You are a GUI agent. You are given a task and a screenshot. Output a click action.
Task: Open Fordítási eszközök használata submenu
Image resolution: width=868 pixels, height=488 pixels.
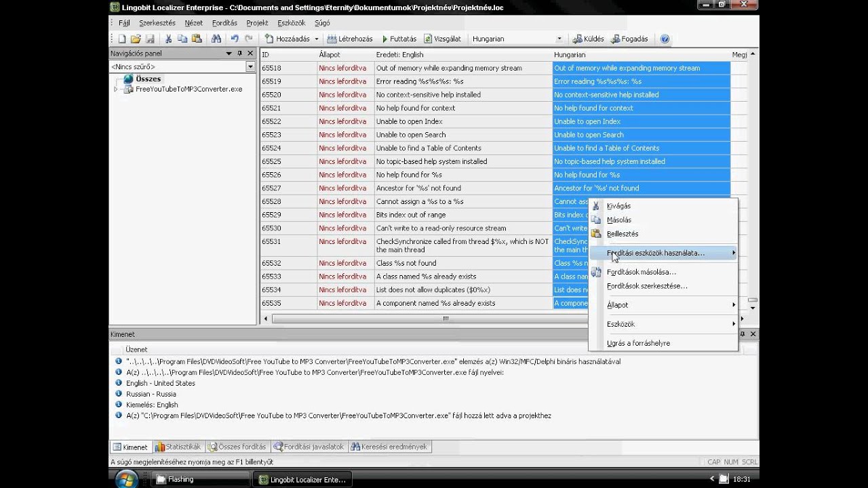[663, 253]
